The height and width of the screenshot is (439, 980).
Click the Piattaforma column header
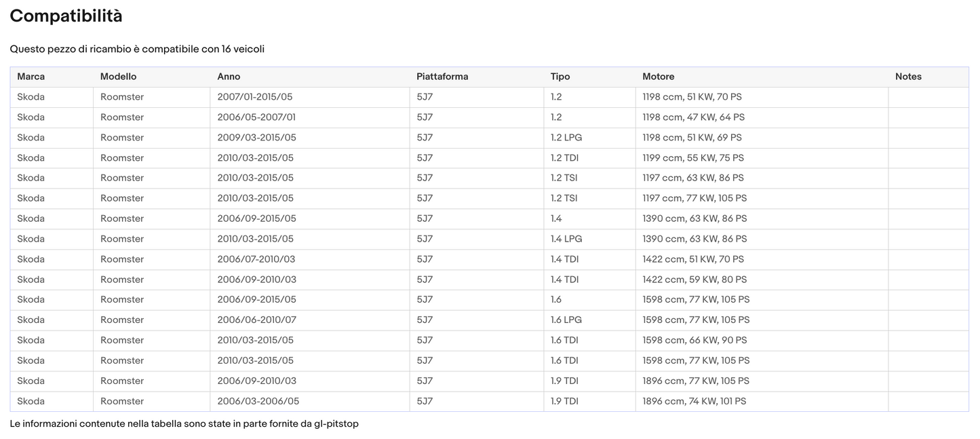coord(442,77)
